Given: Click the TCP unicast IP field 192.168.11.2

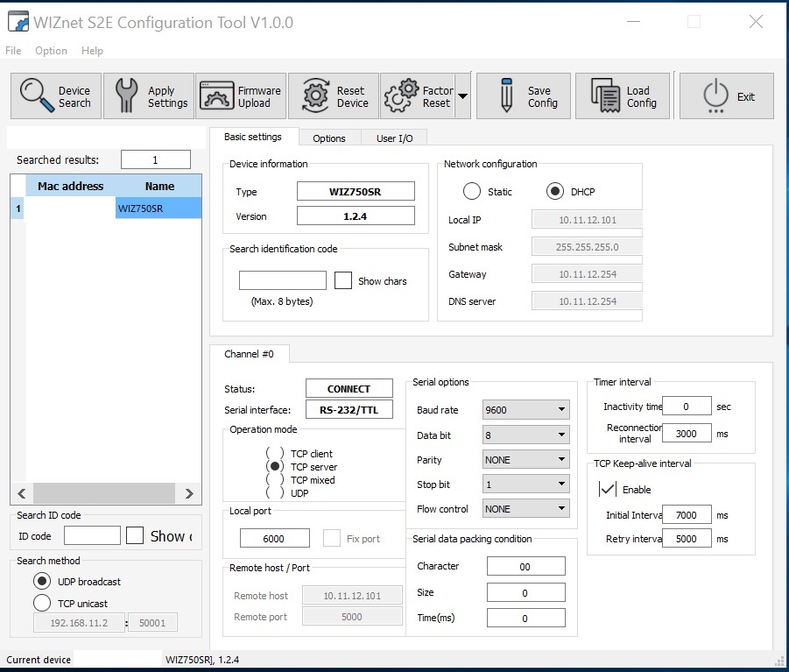Looking at the screenshot, I should pyautogui.click(x=79, y=623).
